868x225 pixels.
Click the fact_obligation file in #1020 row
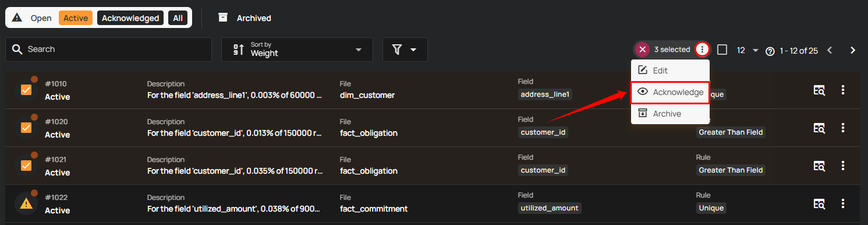[369, 133]
